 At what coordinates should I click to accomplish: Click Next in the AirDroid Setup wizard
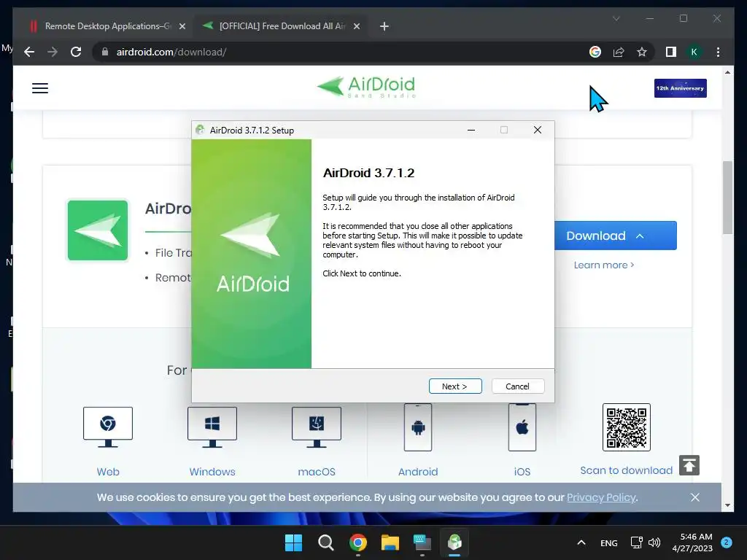click(455, 386)
